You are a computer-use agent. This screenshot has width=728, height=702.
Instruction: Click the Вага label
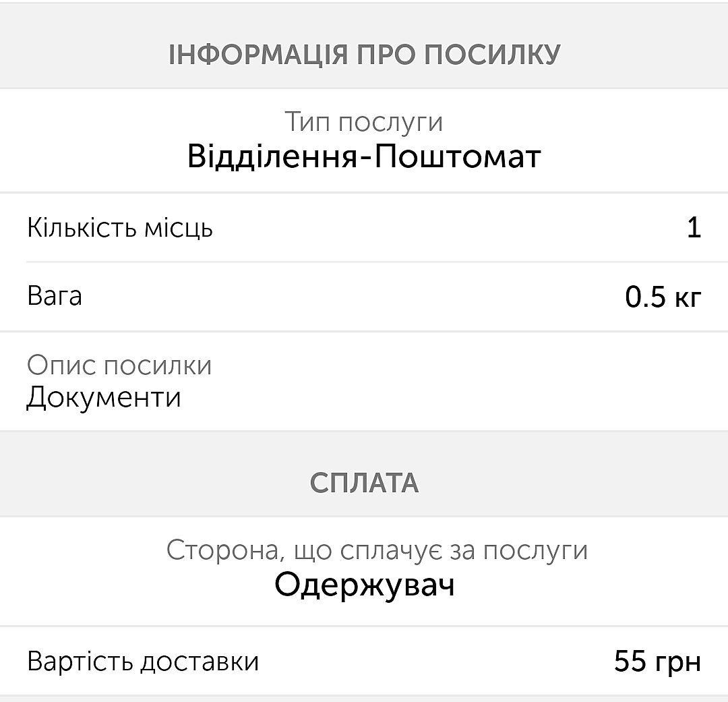click(55, 297)
